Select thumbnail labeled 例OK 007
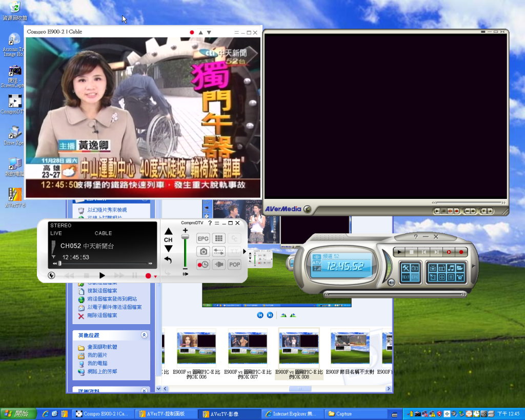Image resolution: width=525 pixels, height=420 pixels. tap(248, 354)
